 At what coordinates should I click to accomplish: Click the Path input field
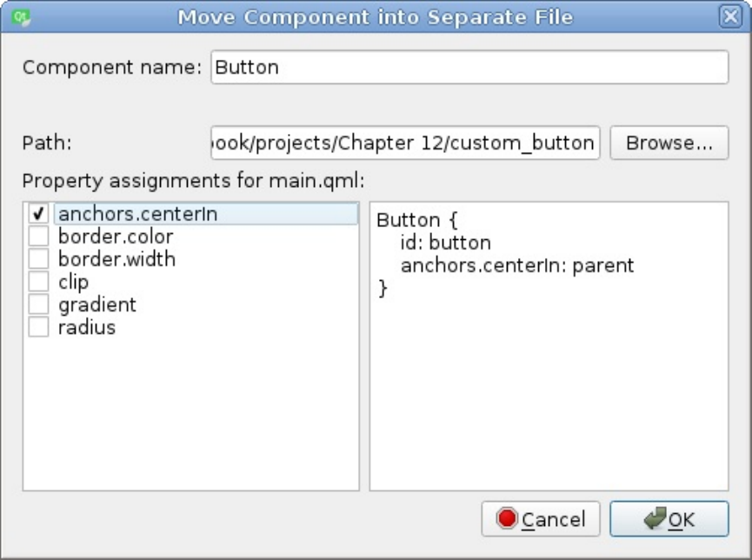pos(404,143)
